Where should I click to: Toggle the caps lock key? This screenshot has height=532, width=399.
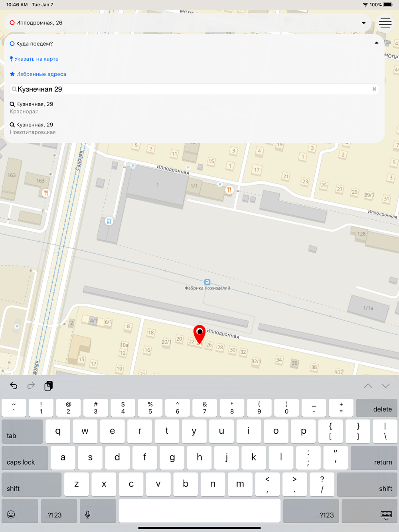pos(25,458)
